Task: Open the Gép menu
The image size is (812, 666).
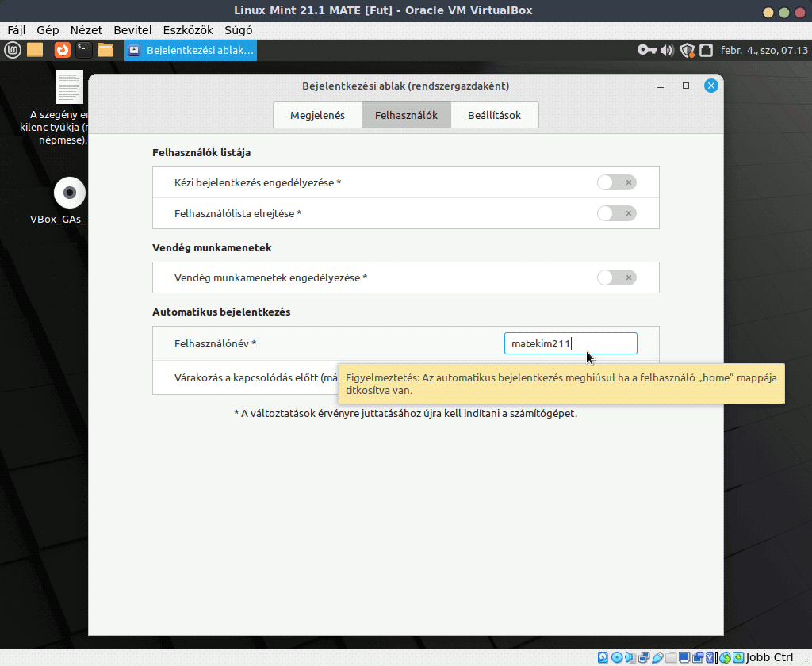Action: [48, 30]
